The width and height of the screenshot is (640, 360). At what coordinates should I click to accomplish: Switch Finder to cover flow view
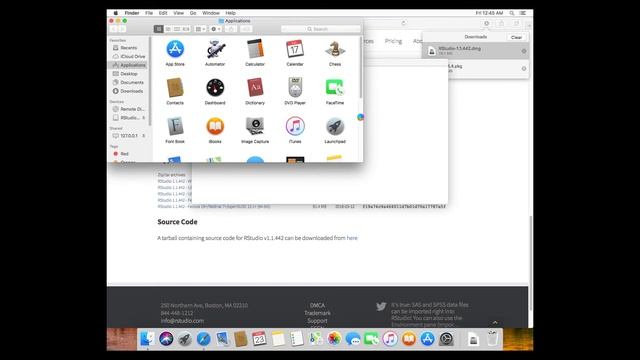pyautogui.click(x=186, y=29)
